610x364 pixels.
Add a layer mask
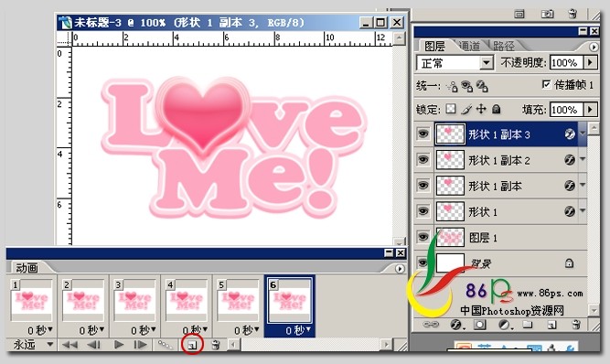tap(479, 325)
